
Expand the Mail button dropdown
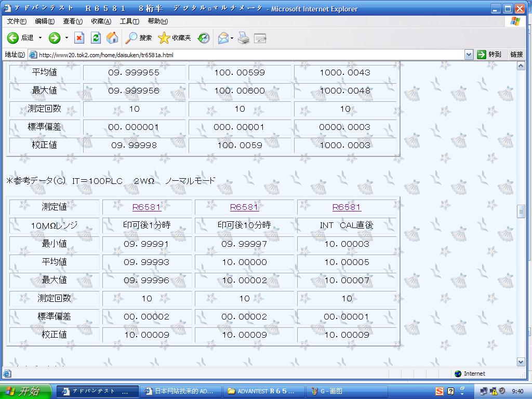tap(232, 38)
